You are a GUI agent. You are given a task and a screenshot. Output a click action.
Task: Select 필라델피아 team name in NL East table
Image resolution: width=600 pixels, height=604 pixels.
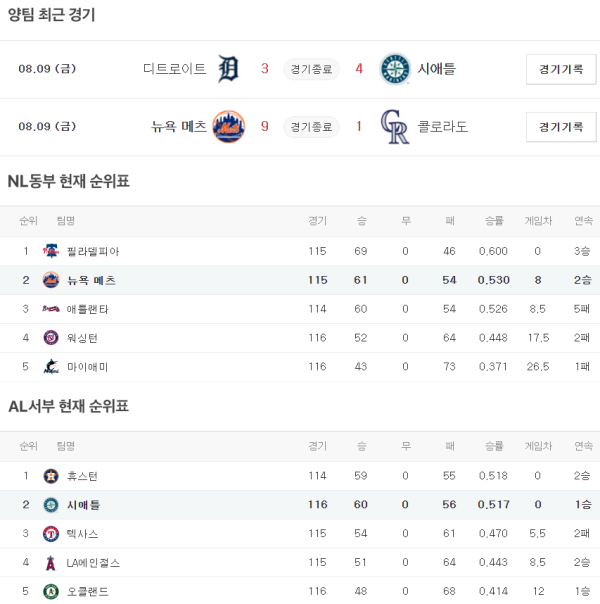click(x=93, y=251)
